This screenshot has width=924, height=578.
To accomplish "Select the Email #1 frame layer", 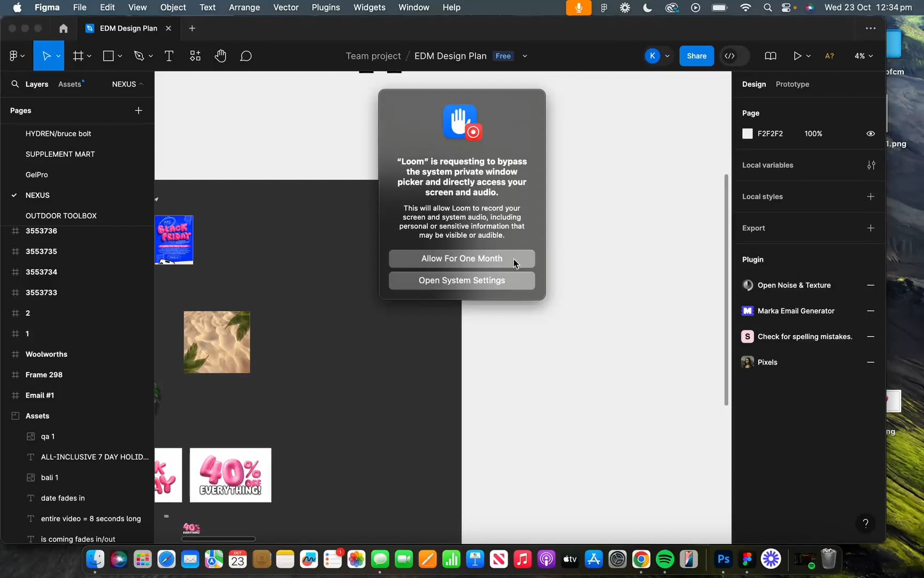I will click(x=40, y=396).
